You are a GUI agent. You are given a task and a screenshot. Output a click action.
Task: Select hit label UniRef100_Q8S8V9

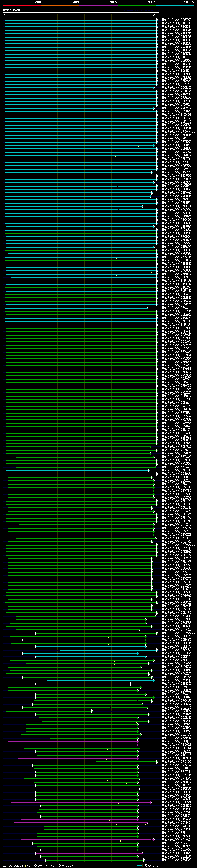(177, 111)
